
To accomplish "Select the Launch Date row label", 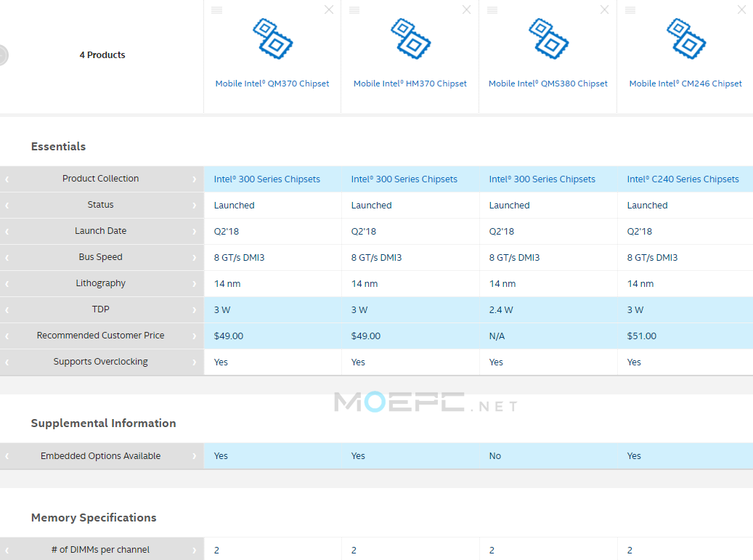I will [x=100, y=231].
